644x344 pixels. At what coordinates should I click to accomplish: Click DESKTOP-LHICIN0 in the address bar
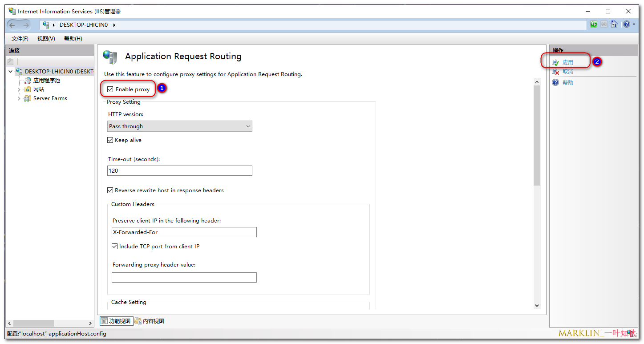pos(84,25)
